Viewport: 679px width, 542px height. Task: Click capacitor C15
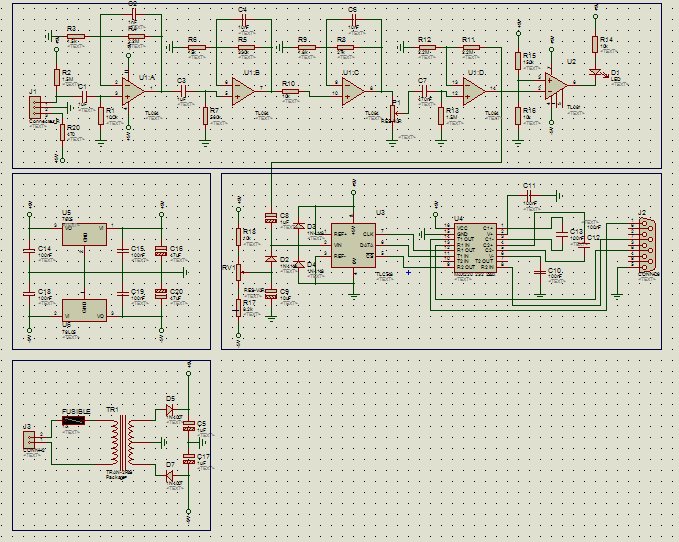pos(123,251)
